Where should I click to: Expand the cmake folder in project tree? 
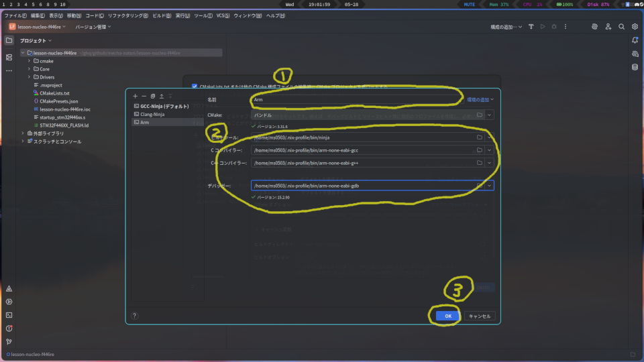30,61
